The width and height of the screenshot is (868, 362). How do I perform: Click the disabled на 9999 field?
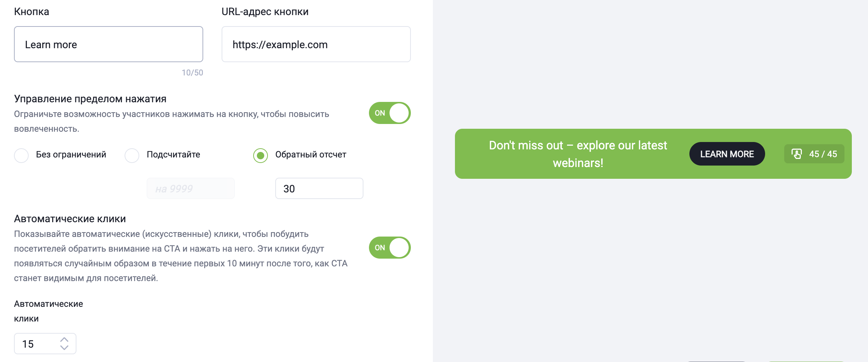click(190, 188)
